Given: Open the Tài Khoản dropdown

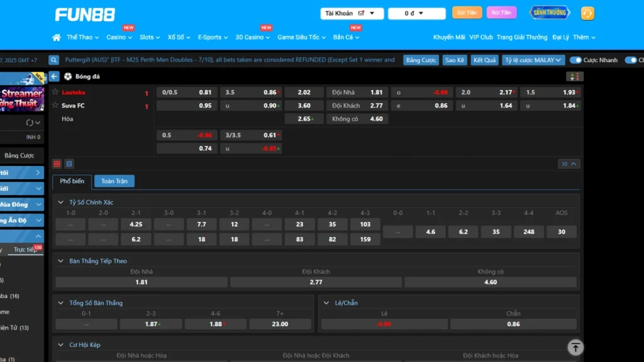Looking at the screenshot, I should pos(352,13).
